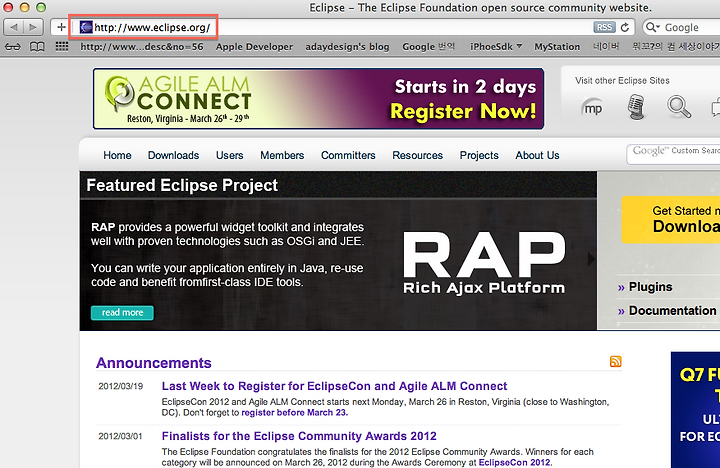Add a bookmark with the plus button
This screenshot has width=720, height=468.
(x=61, y=27)
